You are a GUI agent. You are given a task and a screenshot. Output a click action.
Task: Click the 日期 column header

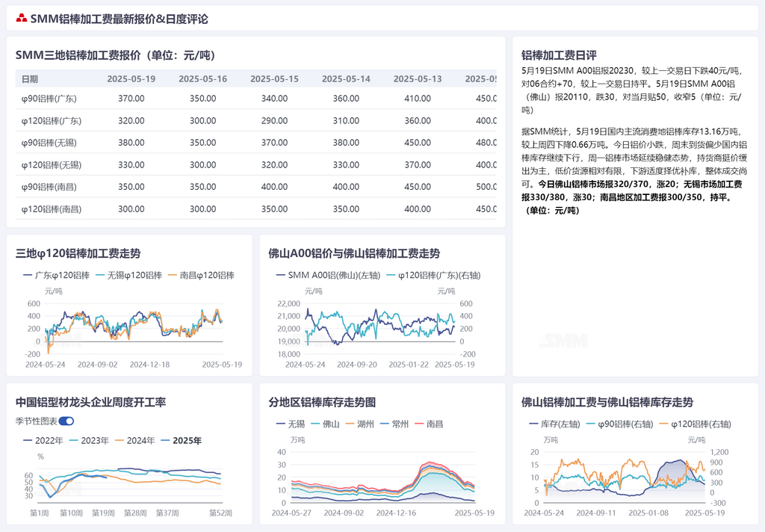coord(30,79)
